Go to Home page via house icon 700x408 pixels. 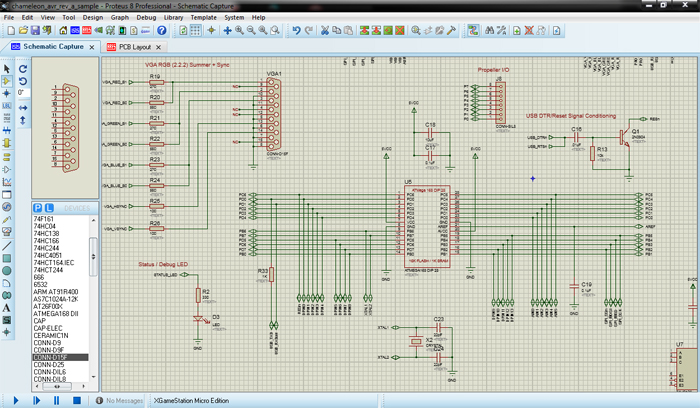coord(63,30)
